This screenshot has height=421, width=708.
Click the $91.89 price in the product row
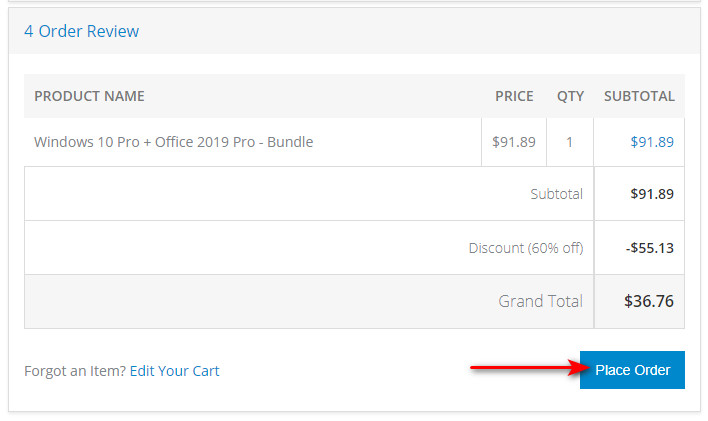click(x=513, y=142)
